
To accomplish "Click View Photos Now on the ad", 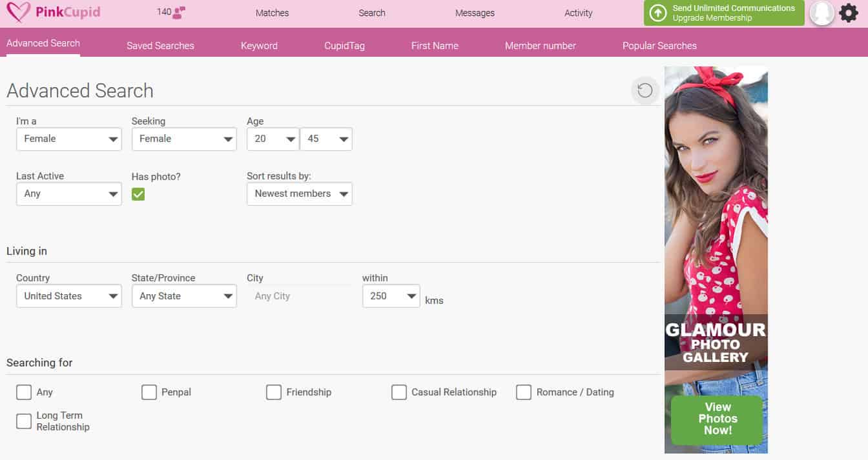I will pos(718,419).
